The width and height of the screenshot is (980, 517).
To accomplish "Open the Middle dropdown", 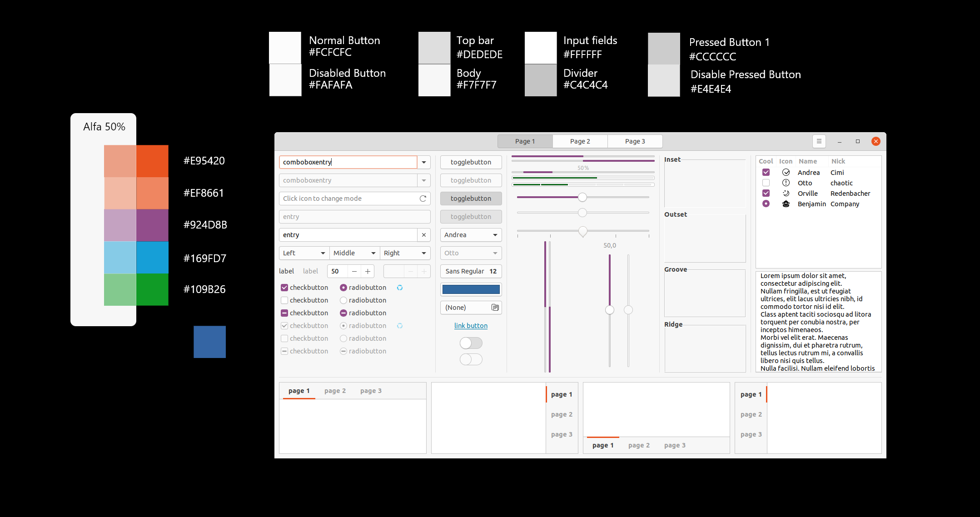I will [x=354, y=253].
